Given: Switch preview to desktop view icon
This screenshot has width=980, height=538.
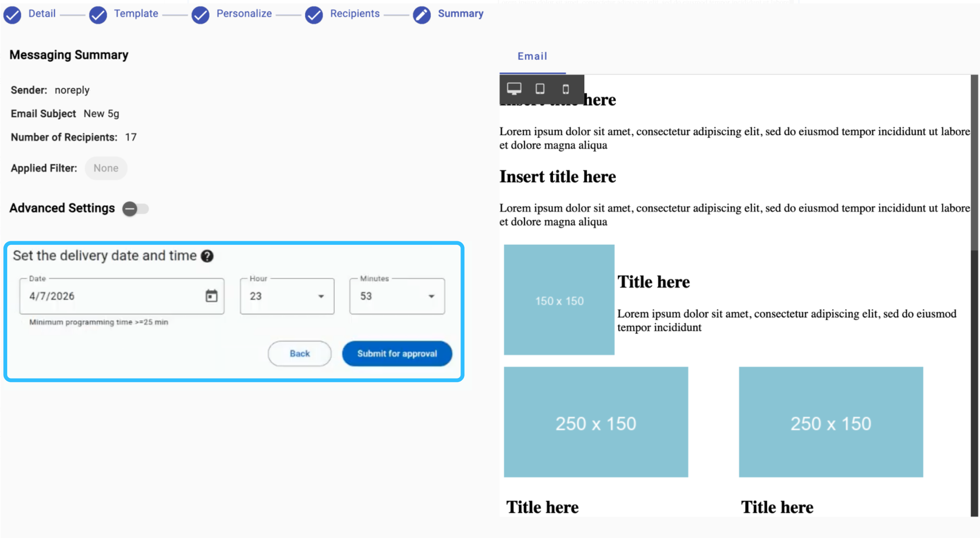Looking at the screenshot, I should point(514,88).
